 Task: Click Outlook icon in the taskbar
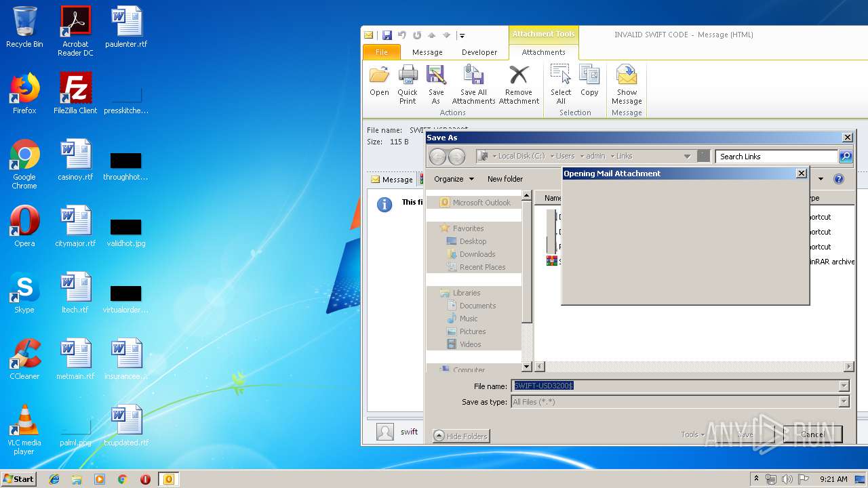[168, 479]
